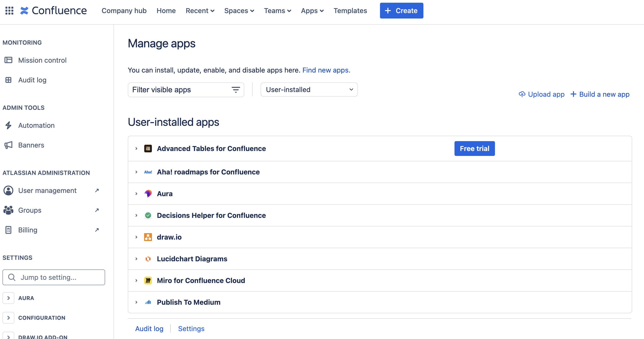Open the Apps menu

pos(312,11)
